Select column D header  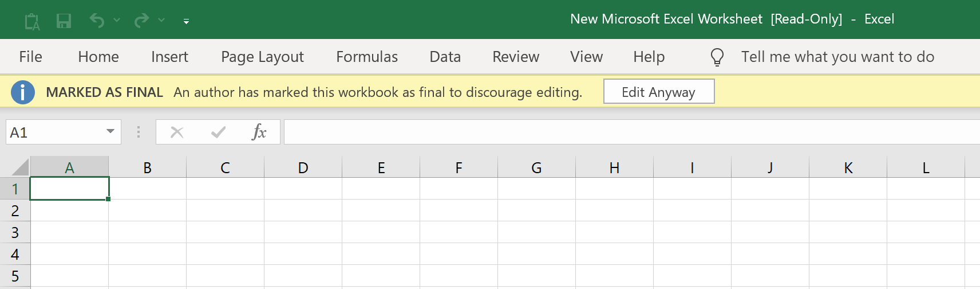coord(303,167)
